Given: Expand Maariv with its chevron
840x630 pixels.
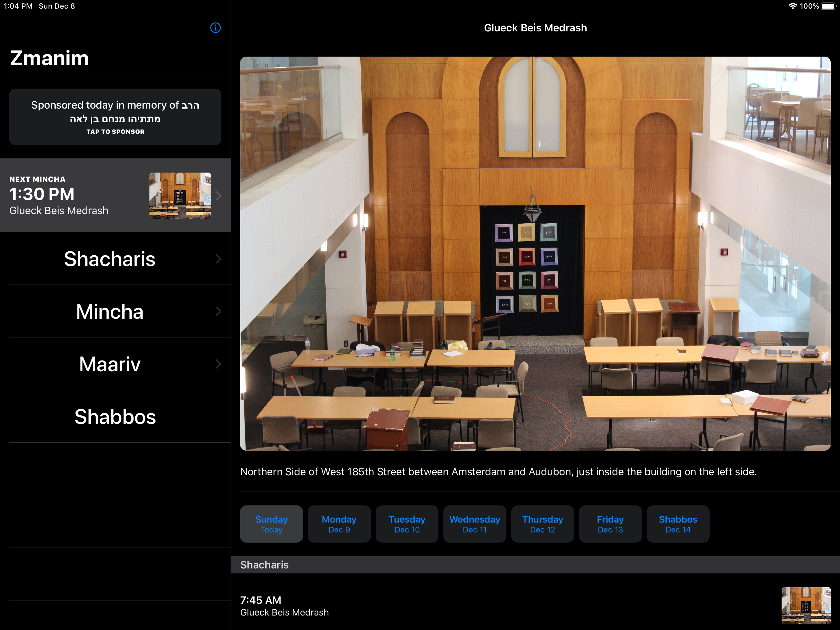Looking at the screenshot, I should (218, 364).
